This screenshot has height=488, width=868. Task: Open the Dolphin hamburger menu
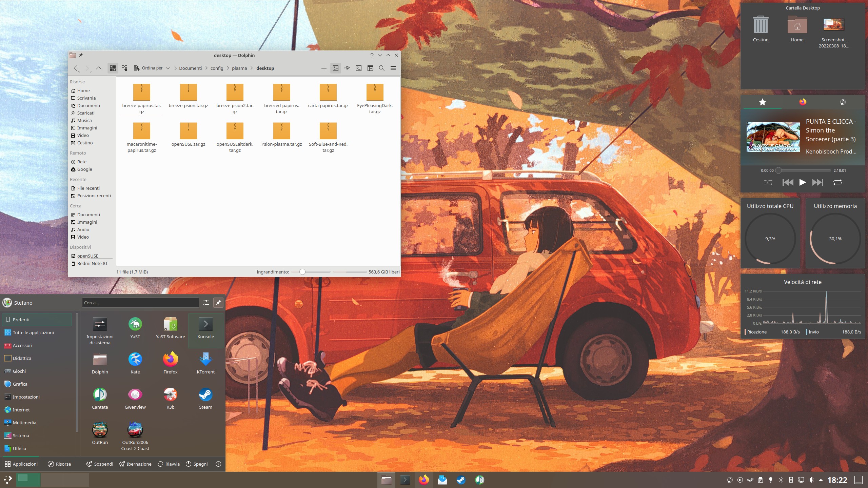pos(393,68)
